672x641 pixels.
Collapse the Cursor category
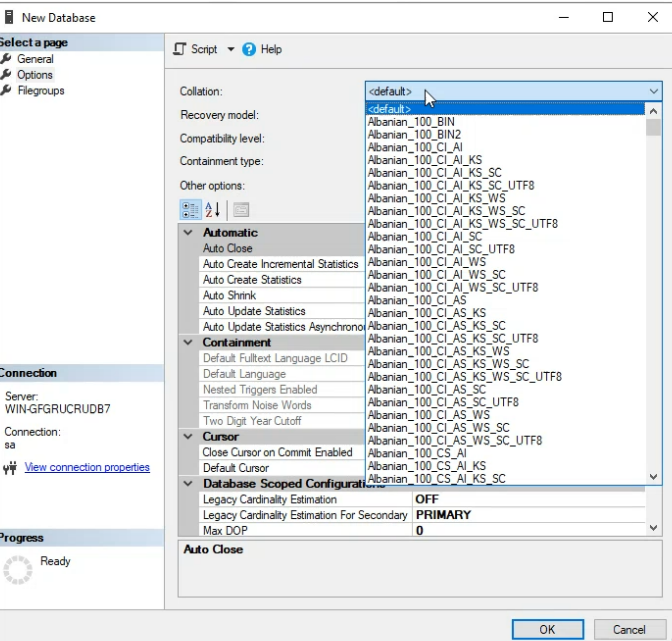[188, 437]
